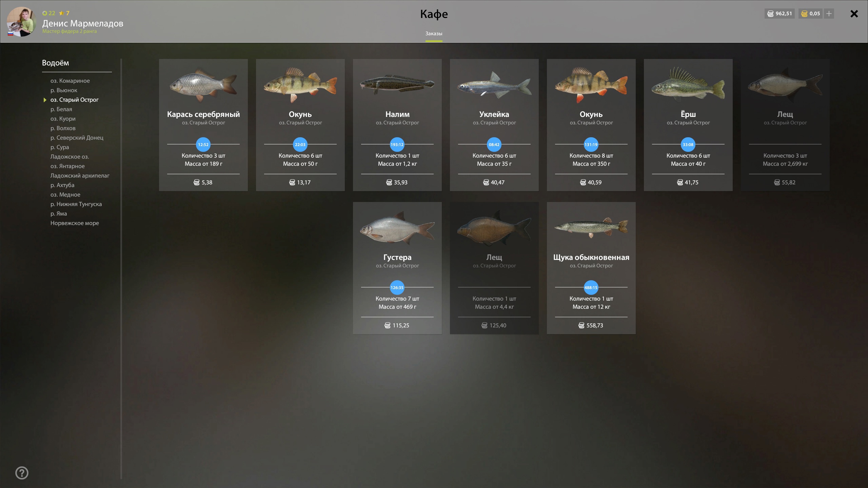
Task: Click the currently selected оз. Старый Острог entry
Action: click(74, 100)
